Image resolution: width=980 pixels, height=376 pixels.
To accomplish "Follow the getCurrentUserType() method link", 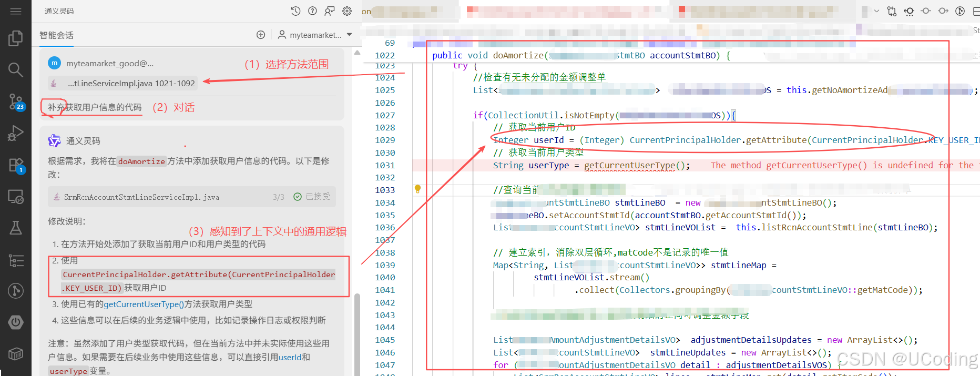I will (x=144, y=304).
